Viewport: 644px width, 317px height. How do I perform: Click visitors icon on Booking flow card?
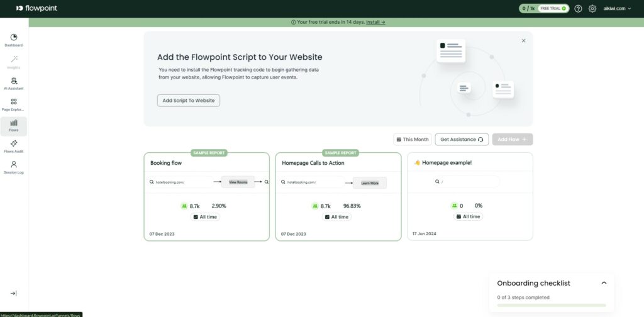[x=184, y=206]
